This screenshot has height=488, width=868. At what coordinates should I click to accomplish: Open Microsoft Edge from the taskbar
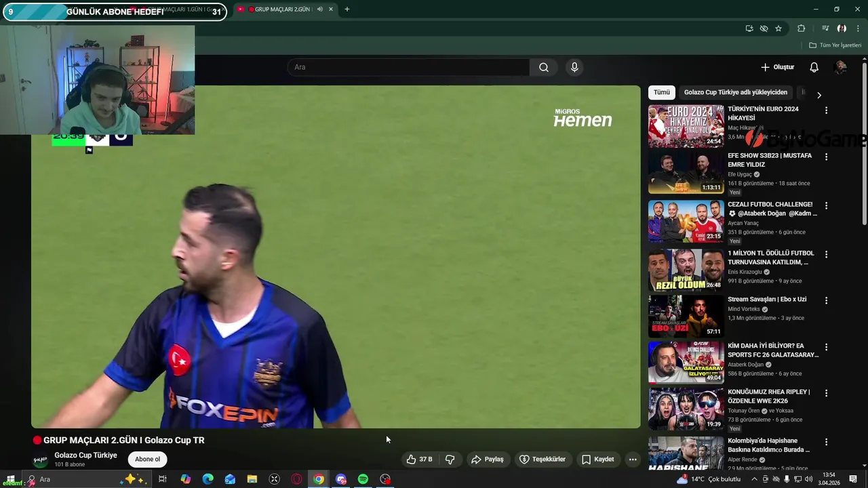point(208,479)
